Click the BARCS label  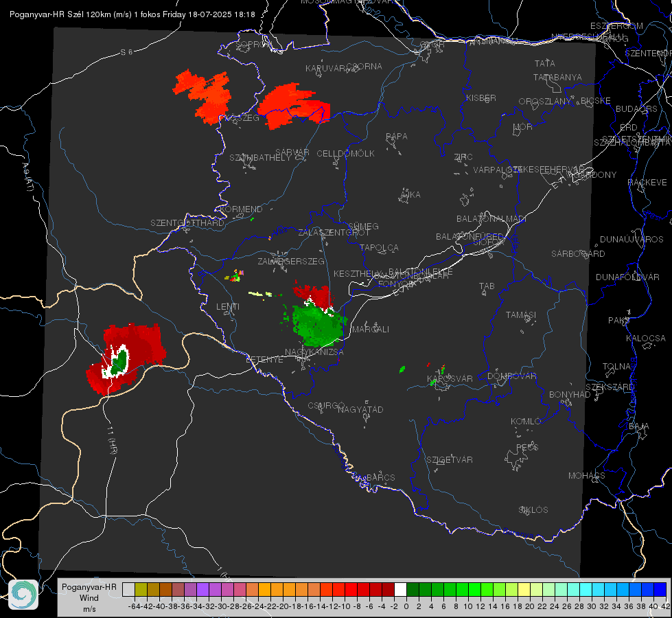[x=380, y=477]
